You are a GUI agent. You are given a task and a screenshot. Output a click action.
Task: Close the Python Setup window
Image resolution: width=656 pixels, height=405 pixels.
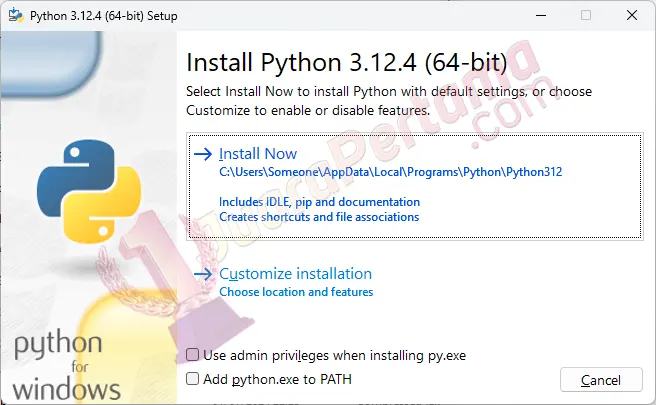click(x=632, y=15)
